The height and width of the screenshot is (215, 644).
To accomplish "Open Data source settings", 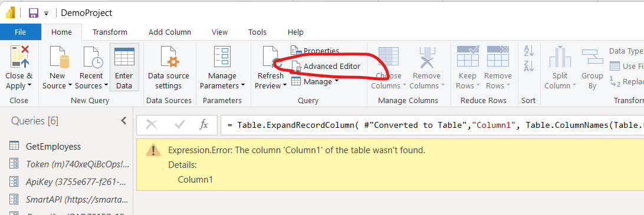I will 169,67.
